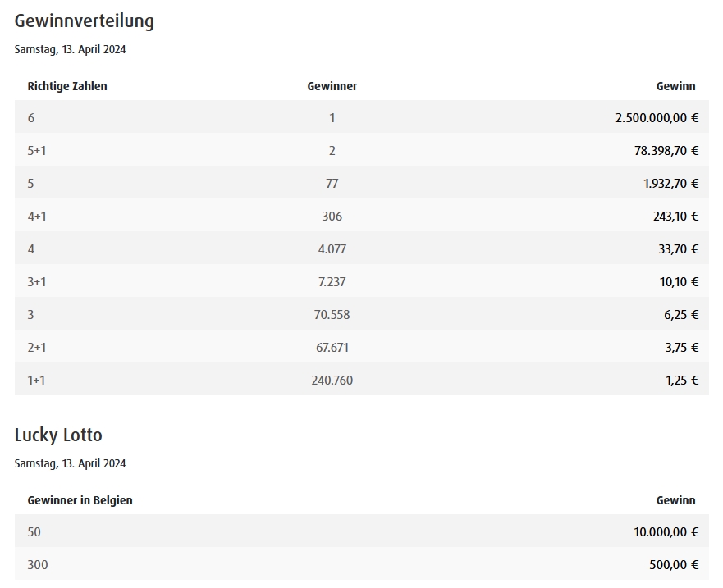Viewport: 723px width, 588px height.
Task: Click the 10.000,00 € Lucky Lotto prize
Action: pyautogui.click(x=666, y=532)
